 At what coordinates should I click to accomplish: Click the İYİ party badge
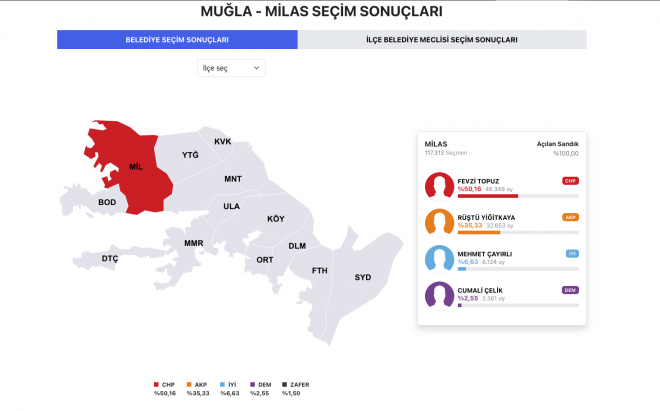coord(572,253)
